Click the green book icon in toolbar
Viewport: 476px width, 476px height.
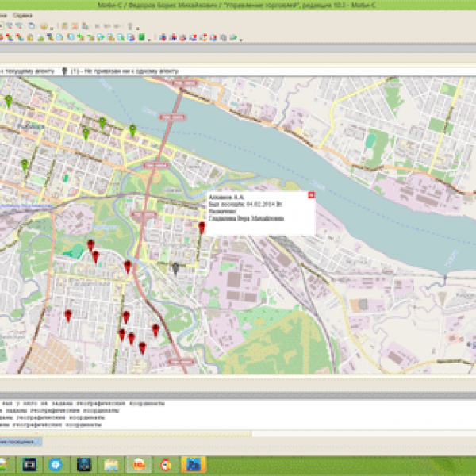(x=141, y=36)
